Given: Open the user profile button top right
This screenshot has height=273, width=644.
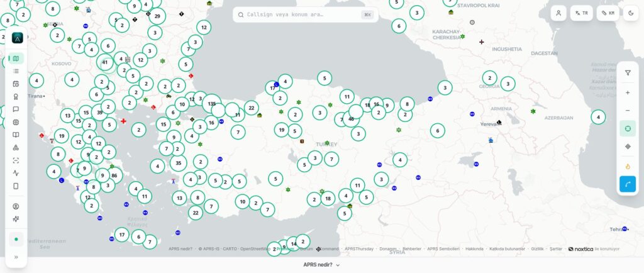Looking at the screenshot, I should [x=558, y=13].
